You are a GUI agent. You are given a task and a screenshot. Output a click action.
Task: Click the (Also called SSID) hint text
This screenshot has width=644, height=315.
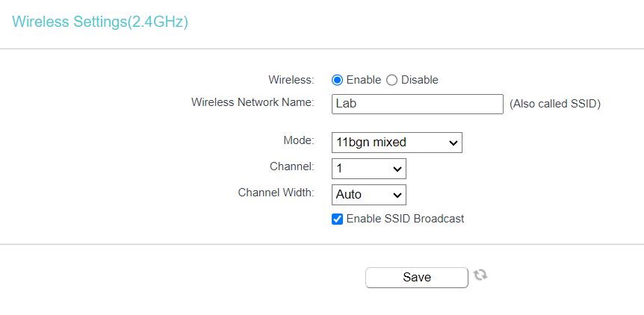pyautogui.click(x=555, y=105)
